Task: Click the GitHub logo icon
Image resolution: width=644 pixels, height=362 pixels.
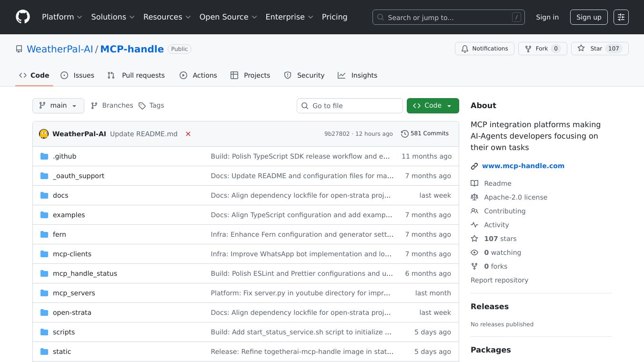Action: [23, 17]
